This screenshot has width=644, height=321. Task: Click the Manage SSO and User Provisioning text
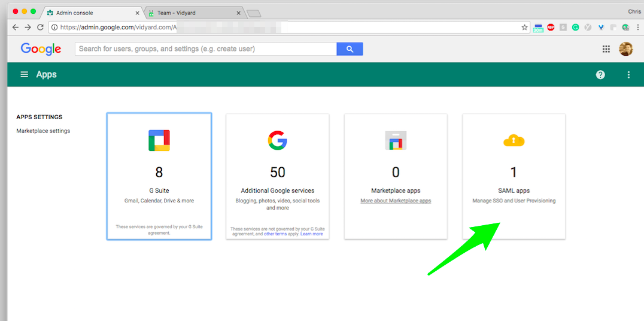pos(514,201)
